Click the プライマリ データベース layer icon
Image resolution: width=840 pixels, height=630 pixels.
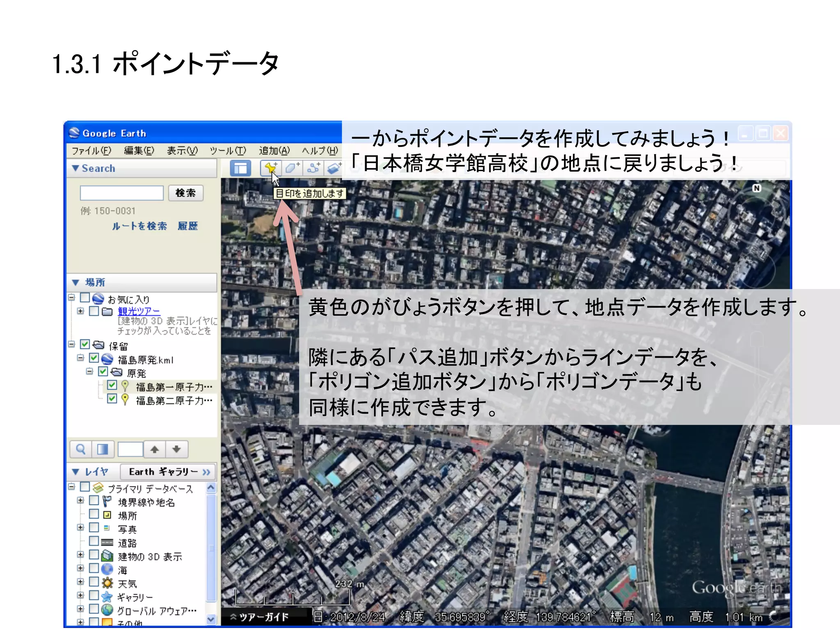coord(98,488)
